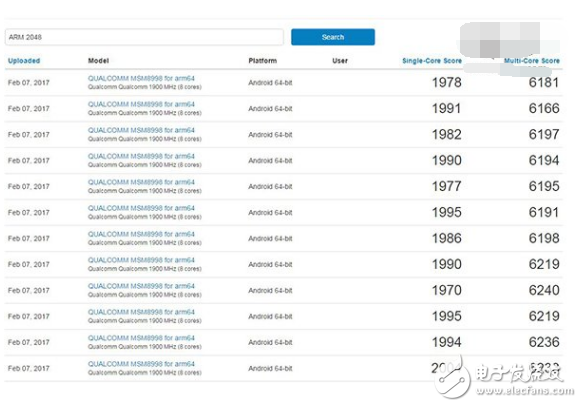582x407 pixels.
Task: Click the elecfans watermark logo icon
Action: 452,377
